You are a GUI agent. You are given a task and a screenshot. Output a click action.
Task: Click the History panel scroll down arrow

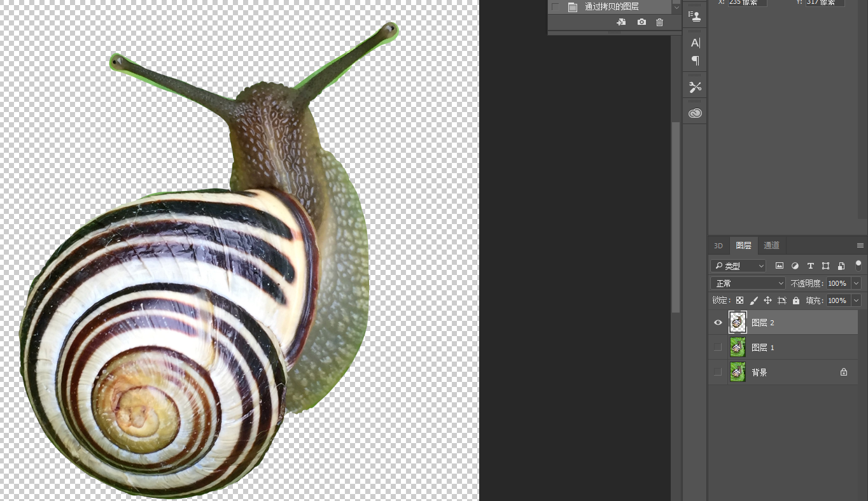[x=676, y=7]
